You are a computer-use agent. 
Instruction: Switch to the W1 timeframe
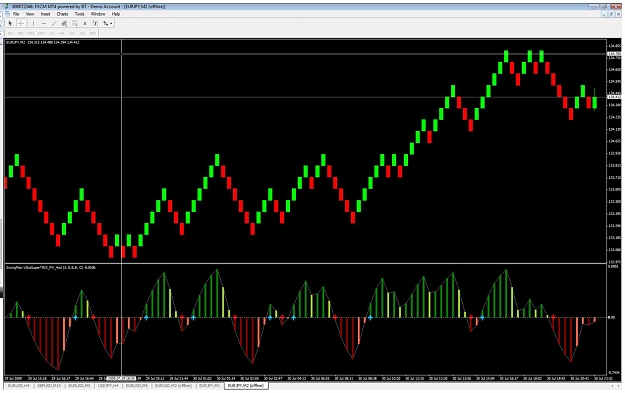point(83,33)
